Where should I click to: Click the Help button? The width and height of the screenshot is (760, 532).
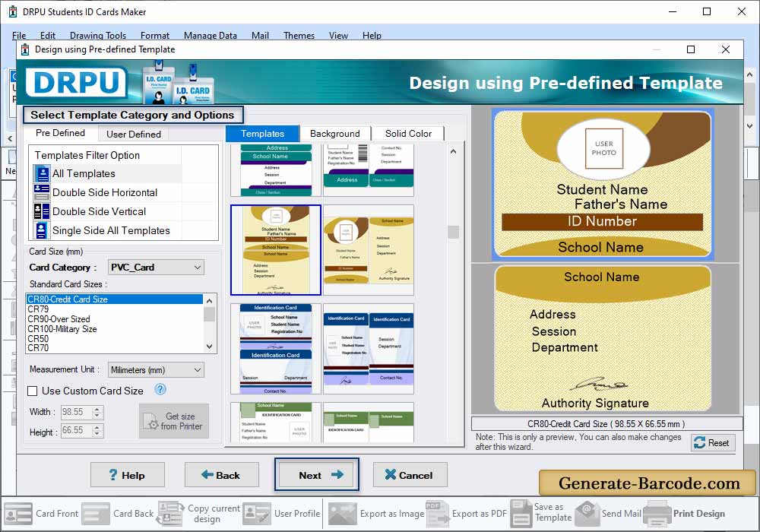click(x=128, y=475)
